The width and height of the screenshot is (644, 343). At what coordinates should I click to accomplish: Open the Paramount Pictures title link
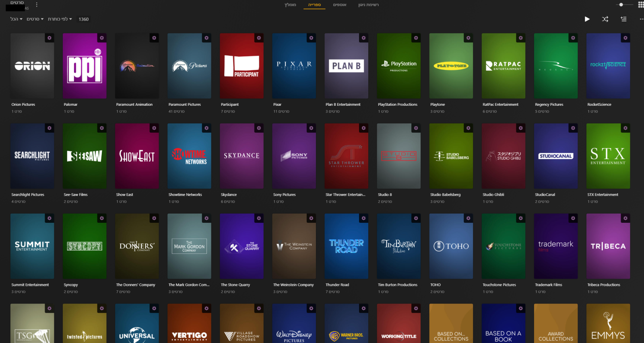tap(184, 105)
